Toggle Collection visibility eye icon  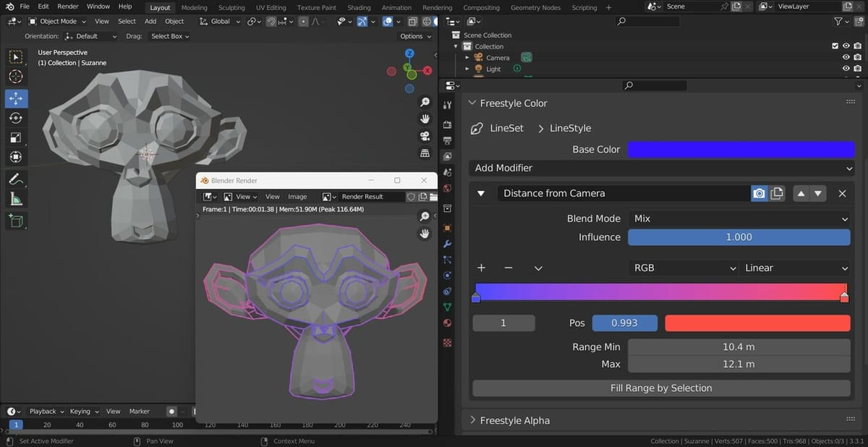846,46
